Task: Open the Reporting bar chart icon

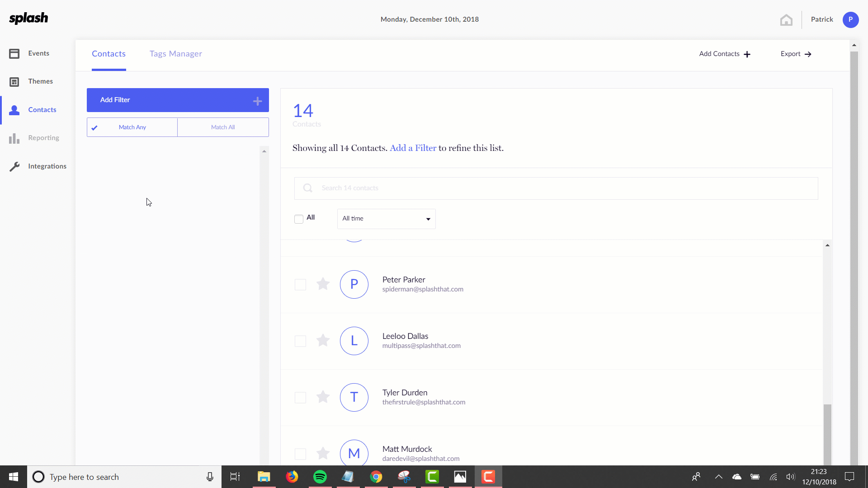Action: point(14,138)
